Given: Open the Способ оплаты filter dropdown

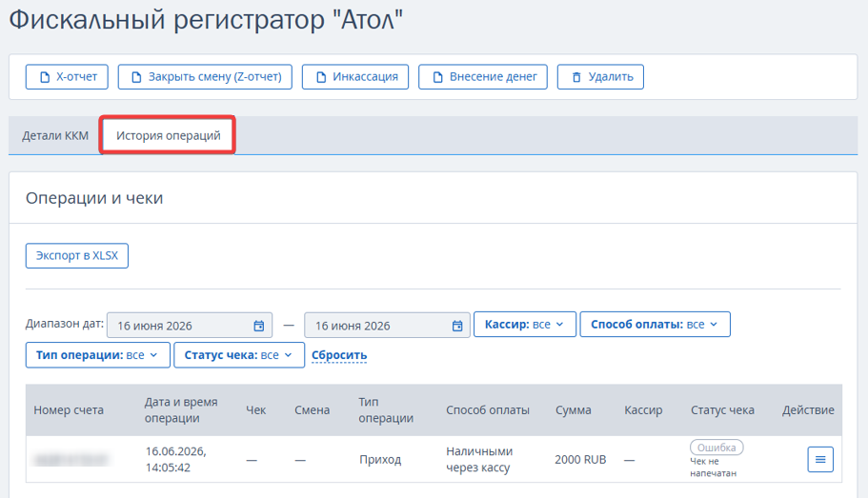Looking at the screenshot, I should point(655,325).
